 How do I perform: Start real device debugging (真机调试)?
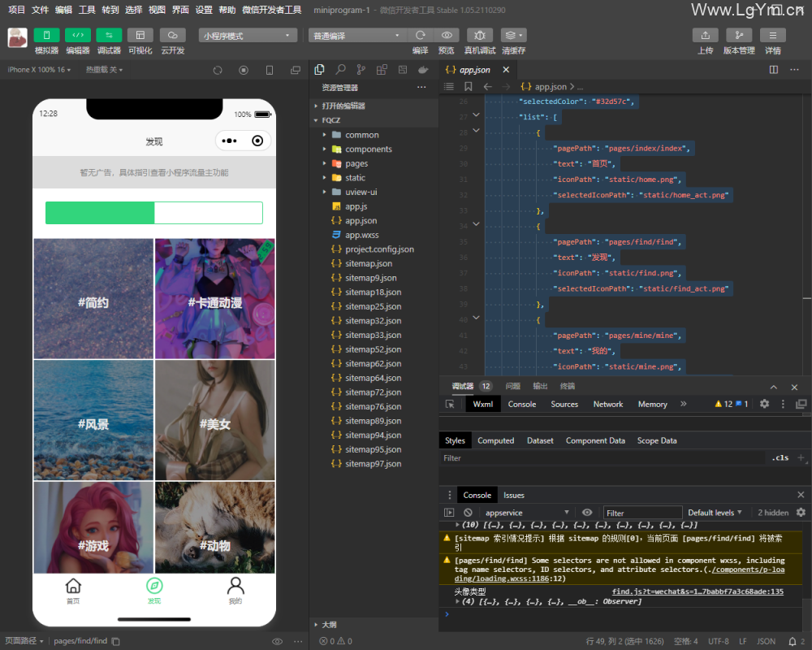480,35
